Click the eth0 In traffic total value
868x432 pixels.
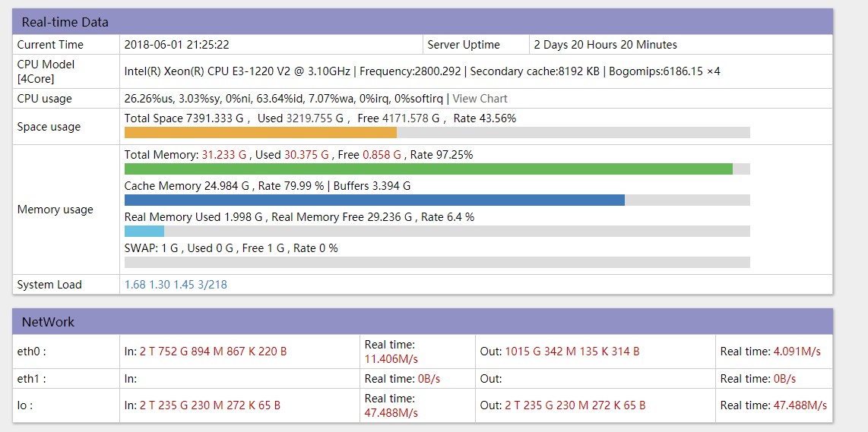click(213, 352)
